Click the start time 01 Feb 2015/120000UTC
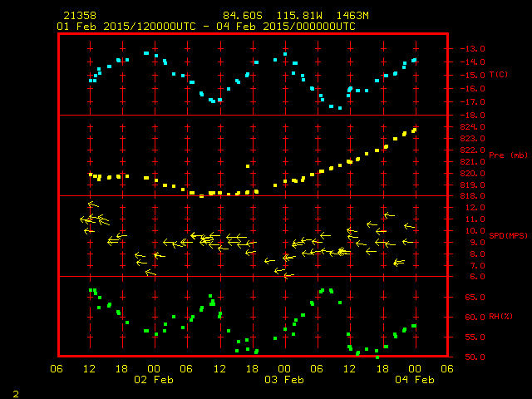The width and height of the screenshot is (532, 399). pos(126,27)
